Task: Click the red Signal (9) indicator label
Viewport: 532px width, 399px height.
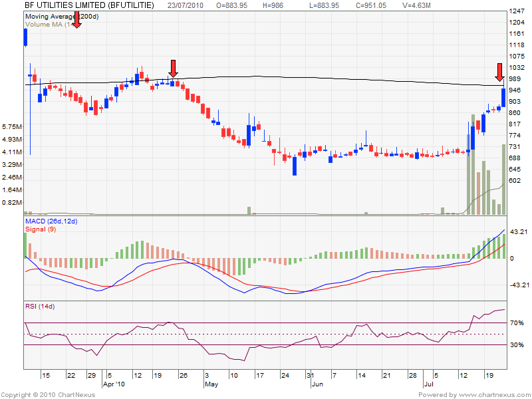Action: tap(40, 229)
